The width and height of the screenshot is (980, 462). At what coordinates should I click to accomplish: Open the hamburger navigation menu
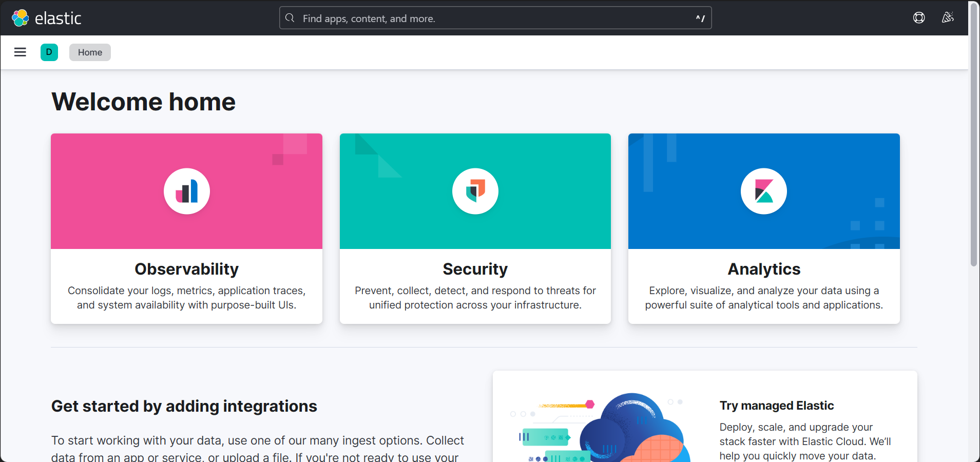[x=20, y=52]
